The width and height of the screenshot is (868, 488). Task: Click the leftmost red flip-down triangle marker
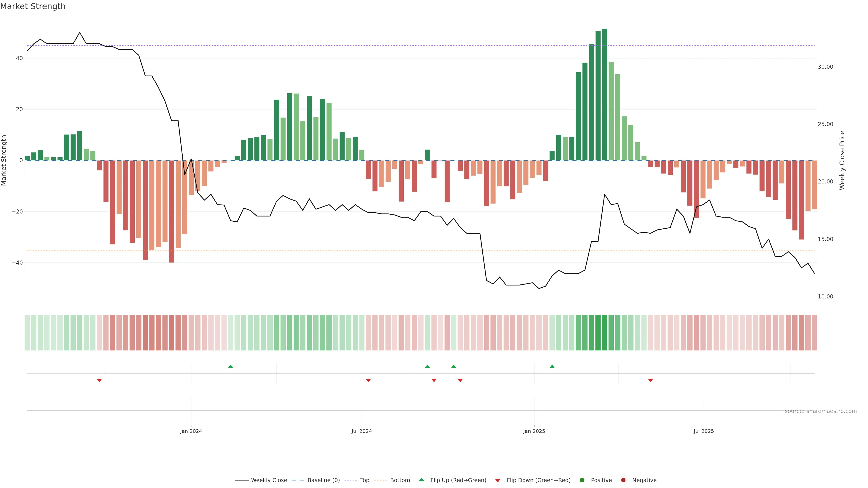(99, 380)
